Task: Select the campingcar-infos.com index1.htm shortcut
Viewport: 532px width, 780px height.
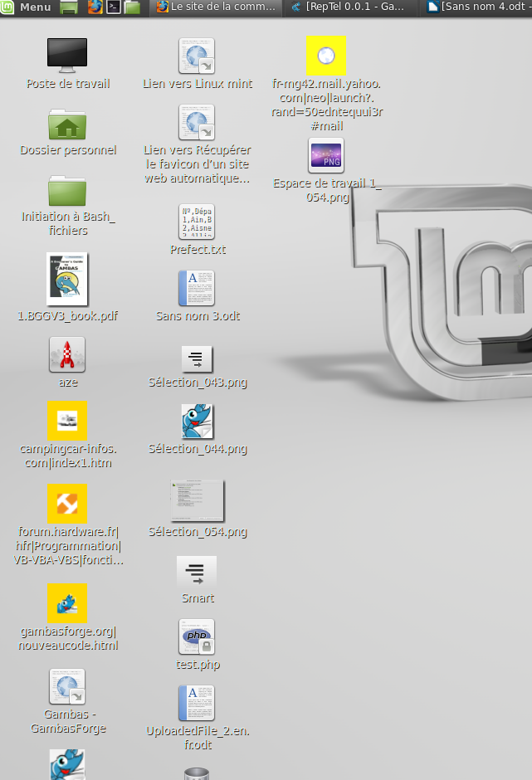Action: click(67, 421)
